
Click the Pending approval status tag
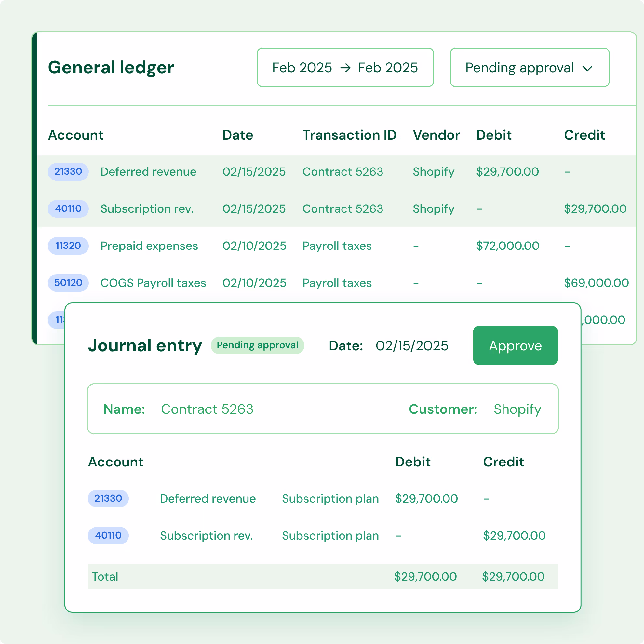(257, 345)
